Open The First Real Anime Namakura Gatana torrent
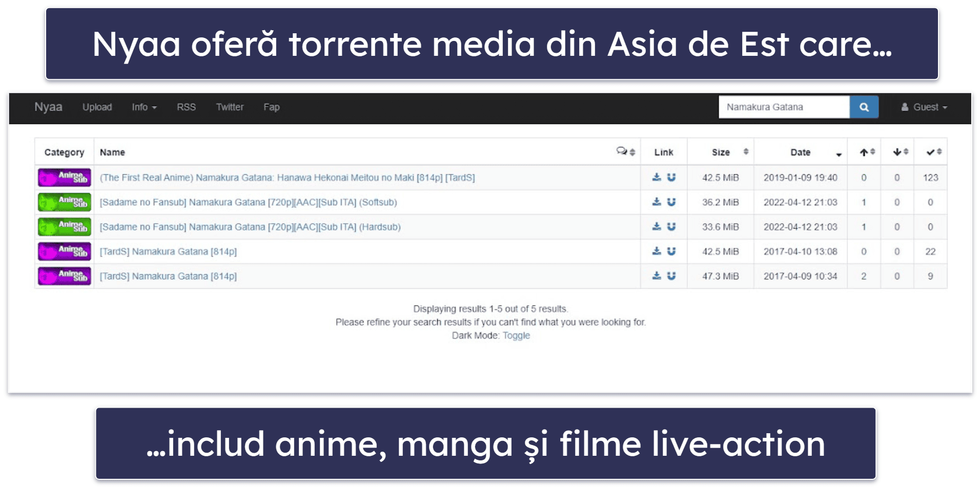The height and width of the screenshot is (487, 980). pos(288,178)
